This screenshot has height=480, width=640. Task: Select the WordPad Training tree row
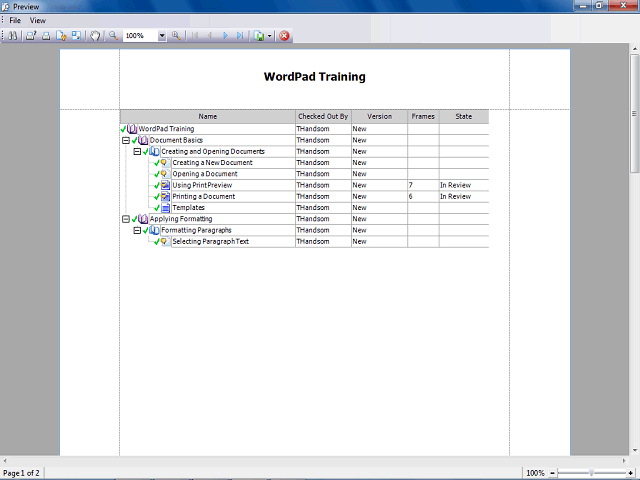(x=304, y=129)
